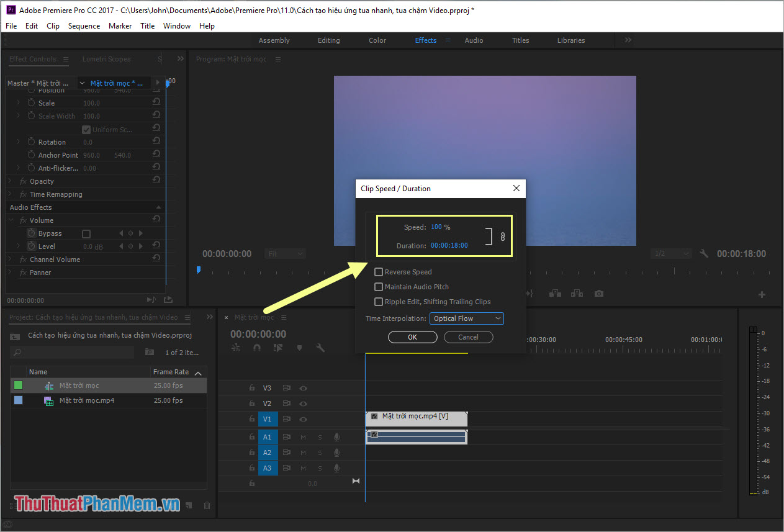Click the green label swatch of Mặt trời mọc
The height and width of the screenshot is (532, 784).
[17, 385]
